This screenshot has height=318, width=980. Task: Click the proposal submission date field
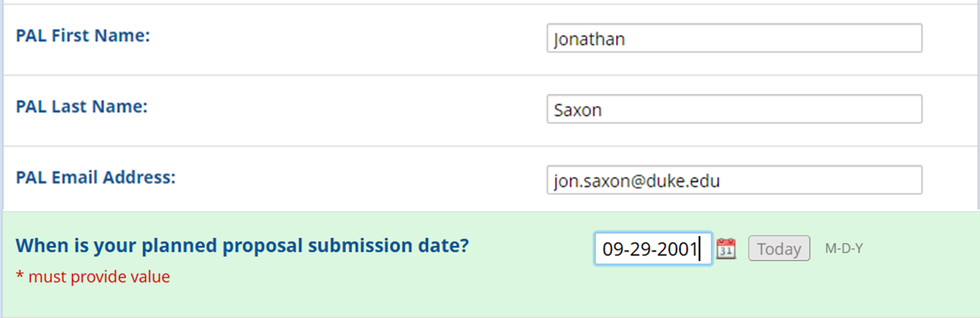tap(653, 248)
